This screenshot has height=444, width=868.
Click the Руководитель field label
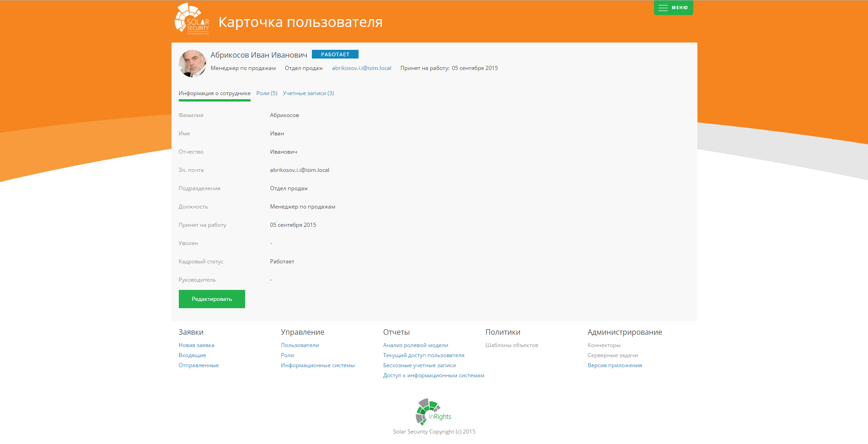coord(197,280)
